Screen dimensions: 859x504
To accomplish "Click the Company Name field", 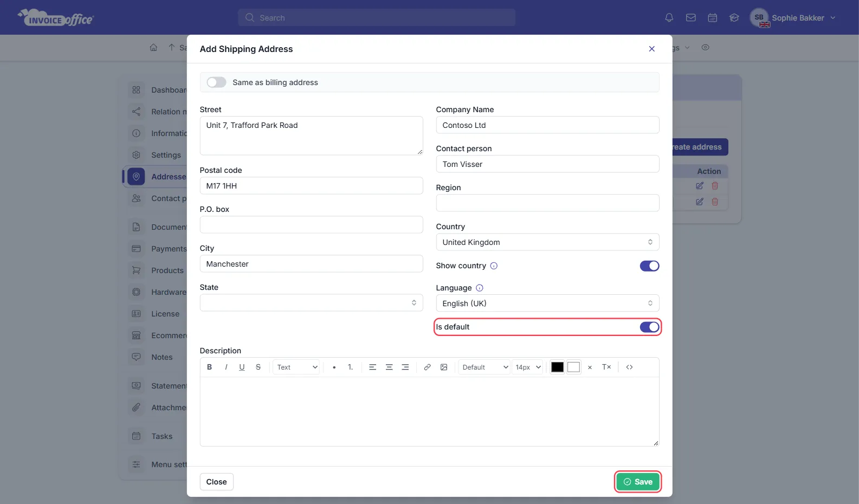I will 547,125.
